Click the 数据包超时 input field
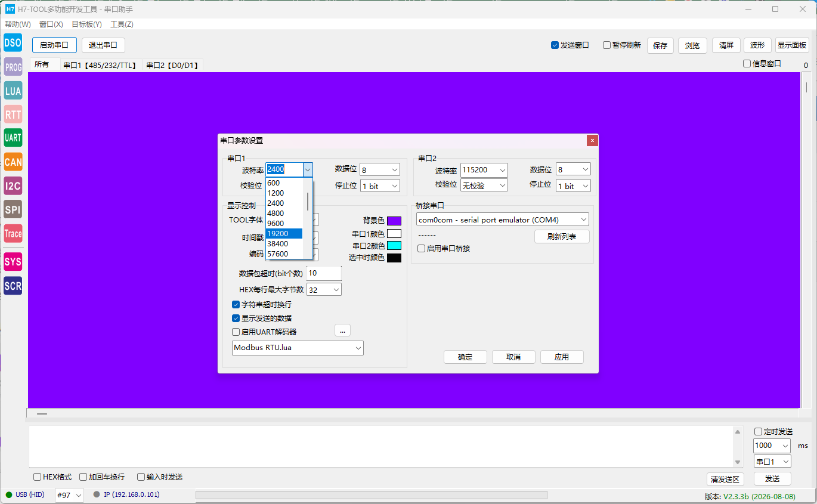817x504 pixels. (x=324, y=273)
